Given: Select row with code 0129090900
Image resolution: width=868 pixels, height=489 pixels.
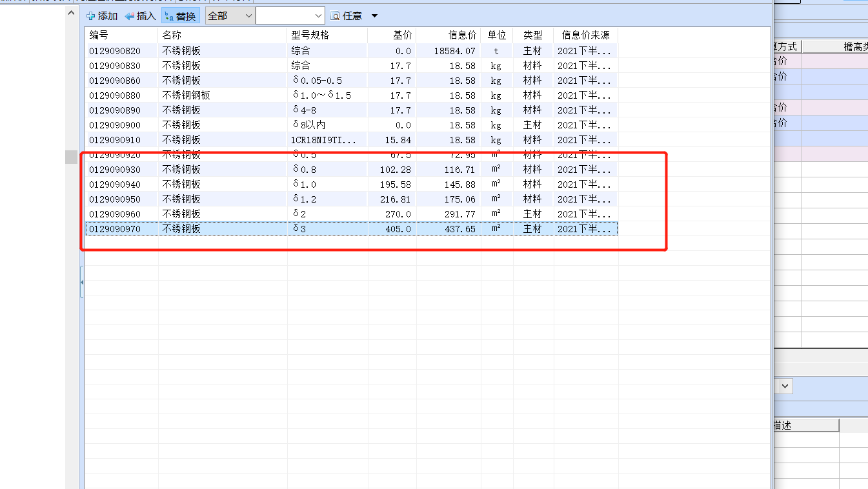Looking at the screenshot, I should click(x=352, y=125).
